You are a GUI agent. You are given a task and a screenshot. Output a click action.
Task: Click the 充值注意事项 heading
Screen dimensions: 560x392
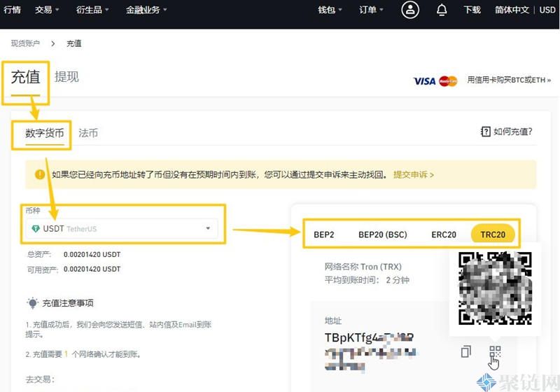(68, 303)
